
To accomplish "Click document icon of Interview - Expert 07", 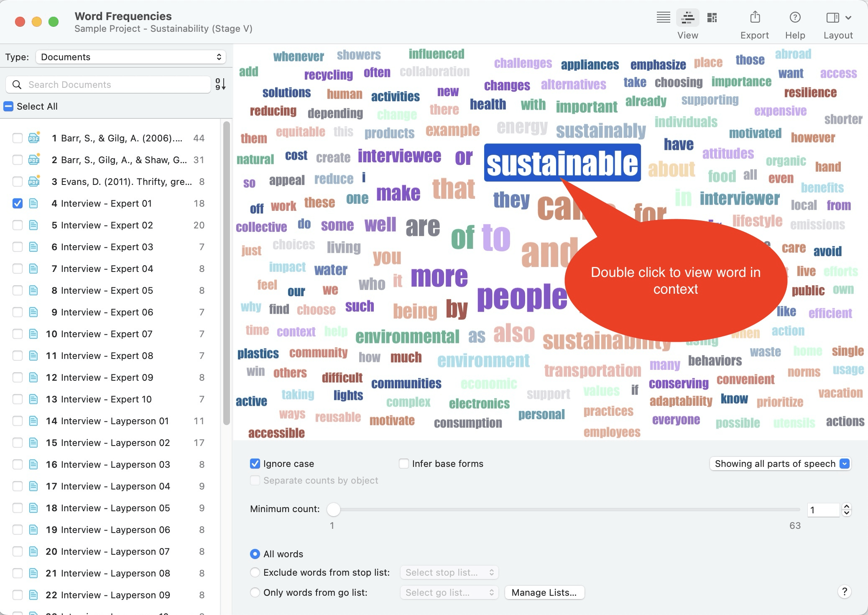I will [x=33, y=334].
